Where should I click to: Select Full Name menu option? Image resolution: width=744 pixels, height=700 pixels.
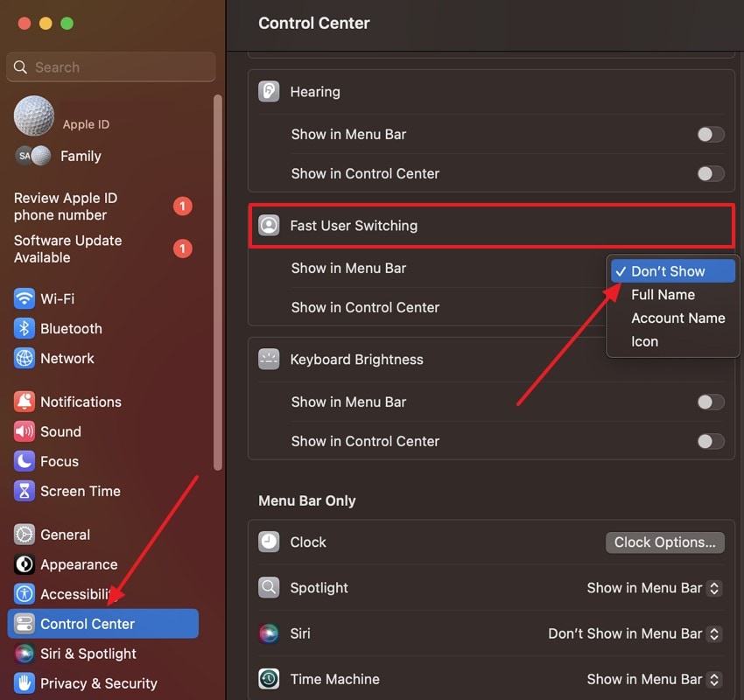[x=673, y=295]
